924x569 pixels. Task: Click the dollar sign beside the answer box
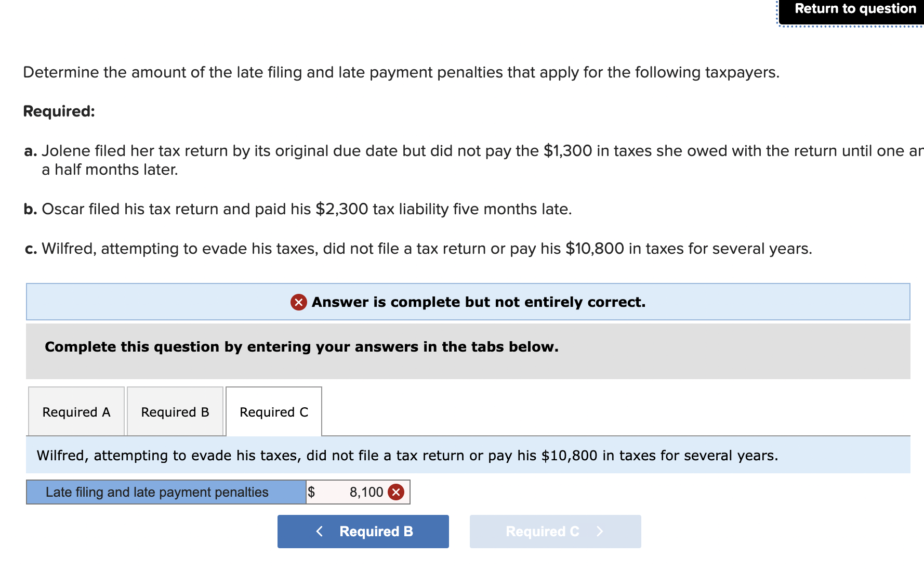coord(312,492)
